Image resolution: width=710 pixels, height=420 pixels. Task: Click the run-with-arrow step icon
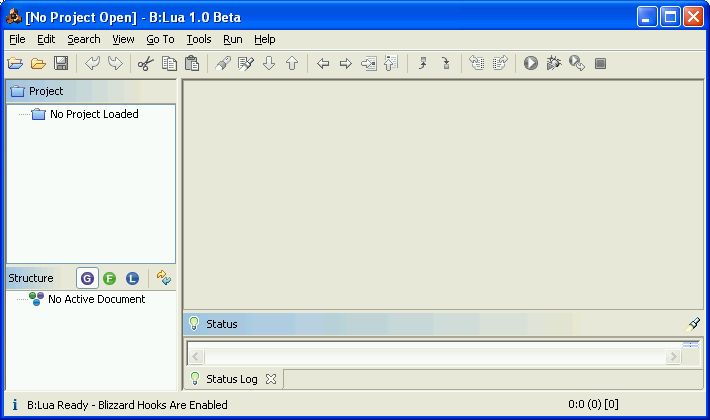click(577, 63)
